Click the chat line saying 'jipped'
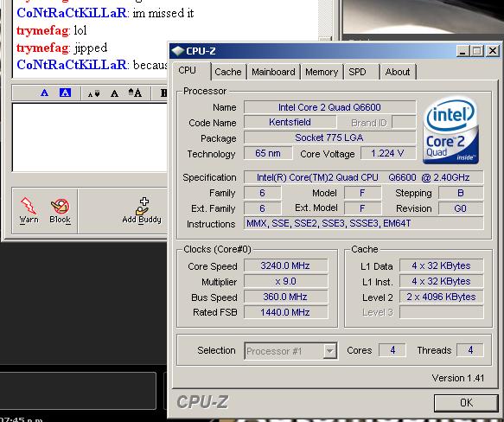The image size is (504, 422). coord(90,48)
